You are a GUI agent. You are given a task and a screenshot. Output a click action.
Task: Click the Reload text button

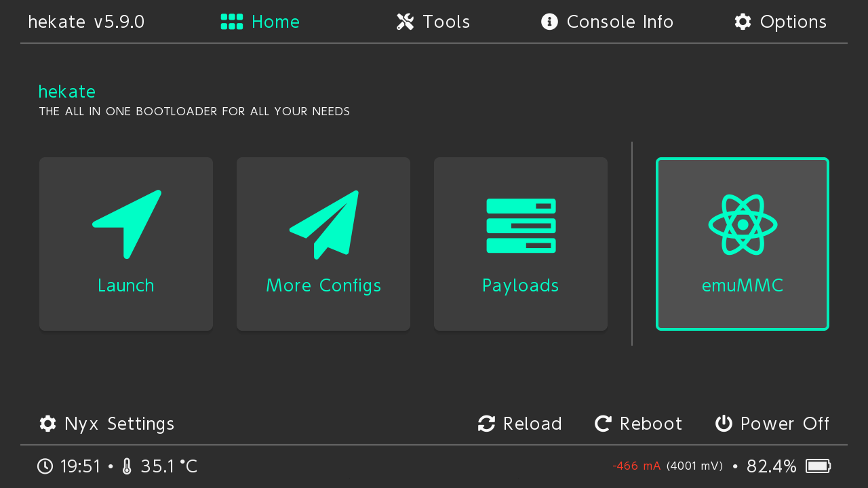point(532,424)
